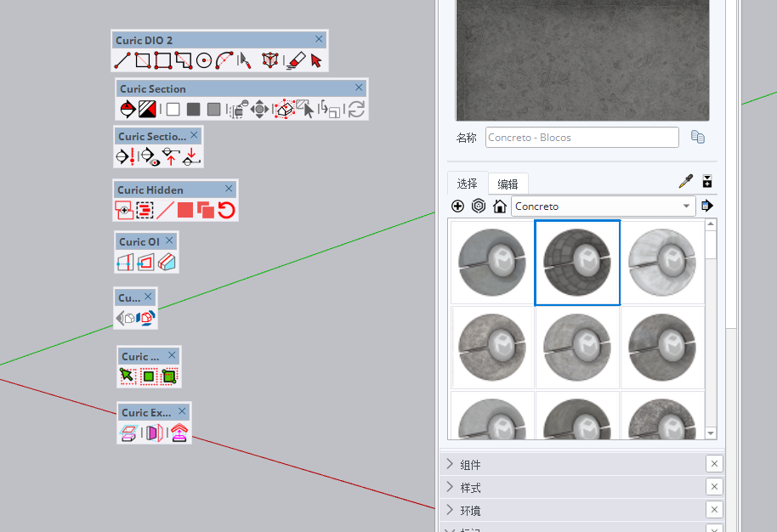
Task: Click the sample paint eyedropper icon
Action: coord(686,181)
